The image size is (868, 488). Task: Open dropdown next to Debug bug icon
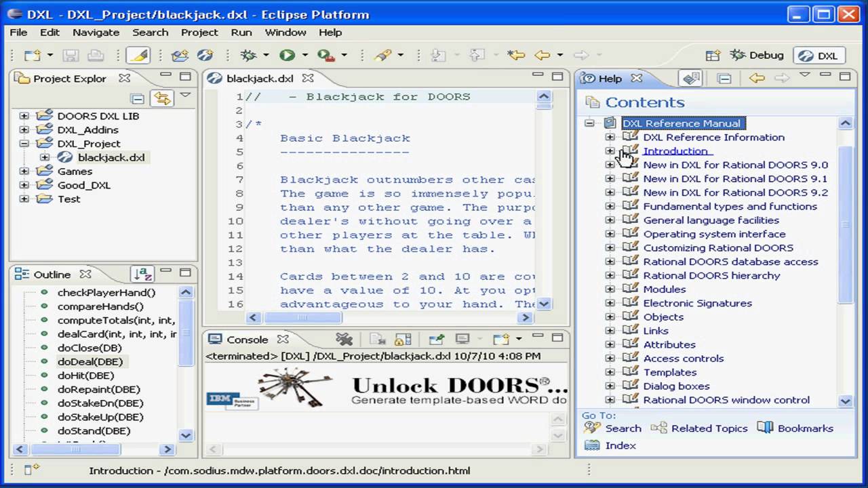[x=265, y=56]
